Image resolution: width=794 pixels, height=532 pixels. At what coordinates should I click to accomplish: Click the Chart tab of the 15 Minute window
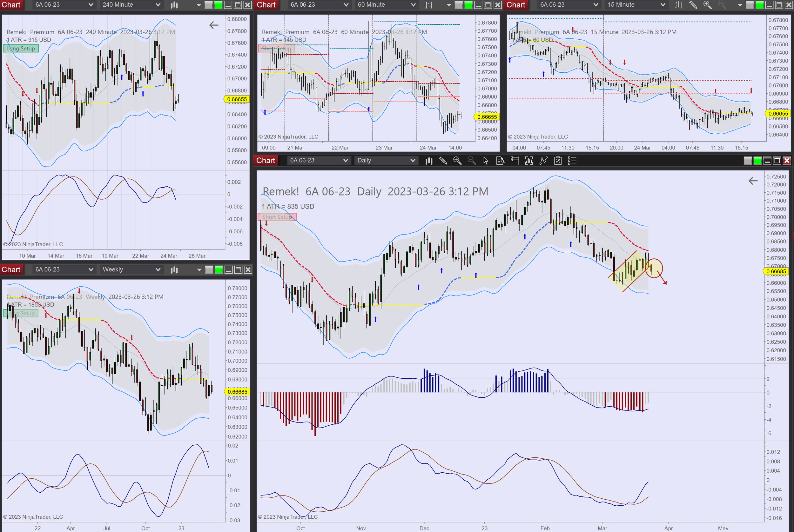[x=516, y=5]
